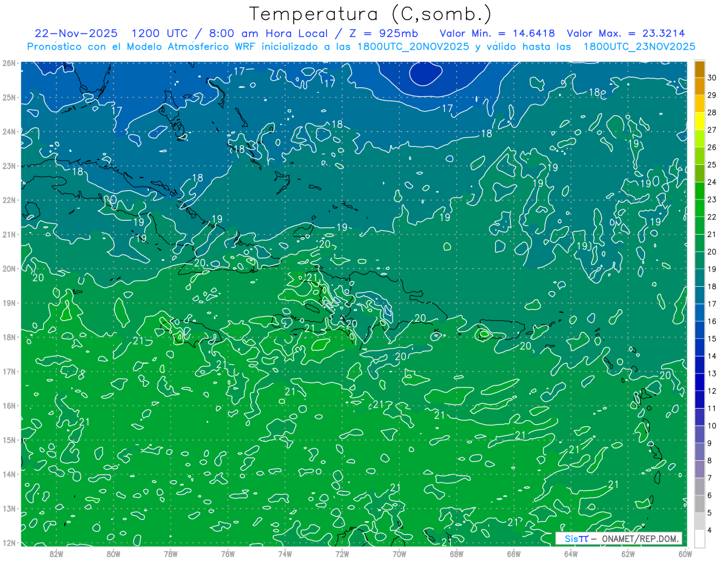Viewport: 728px width, 562px height.
Task: Click the latitude label '21N'
Action: point(8,234)
